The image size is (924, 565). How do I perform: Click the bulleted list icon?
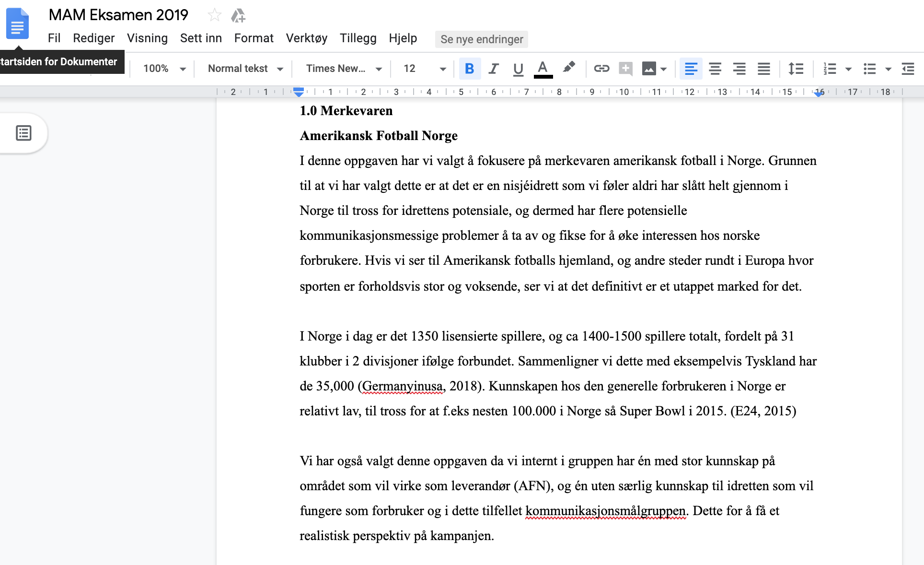[870, 69]
